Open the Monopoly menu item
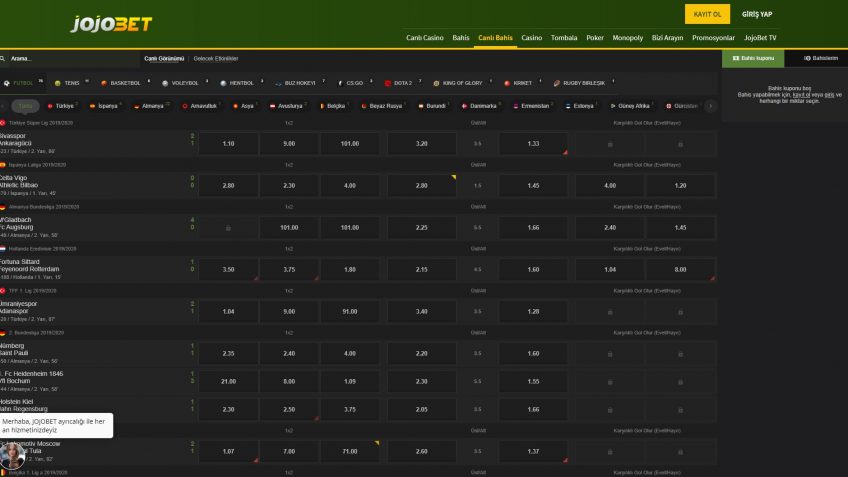 628,38
